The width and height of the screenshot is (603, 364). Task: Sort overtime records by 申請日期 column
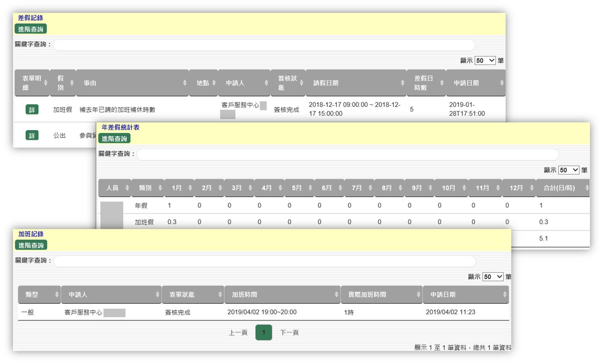click(466, 295)
